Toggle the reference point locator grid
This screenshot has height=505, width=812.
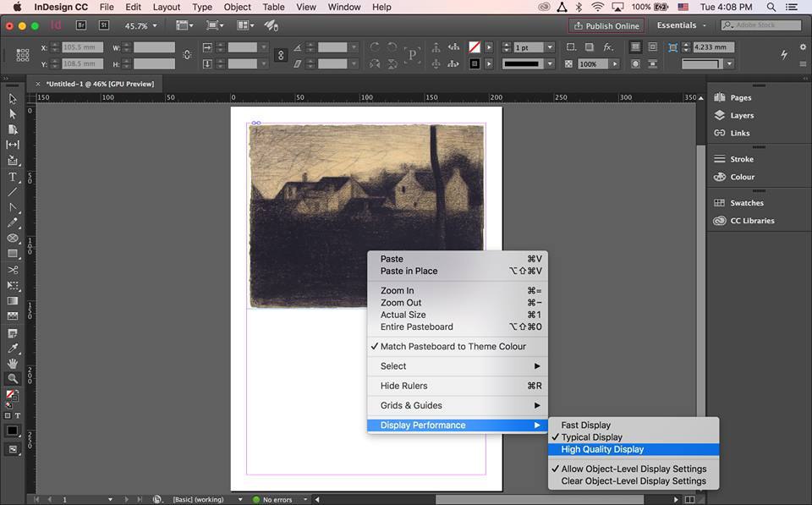point(23,56)
